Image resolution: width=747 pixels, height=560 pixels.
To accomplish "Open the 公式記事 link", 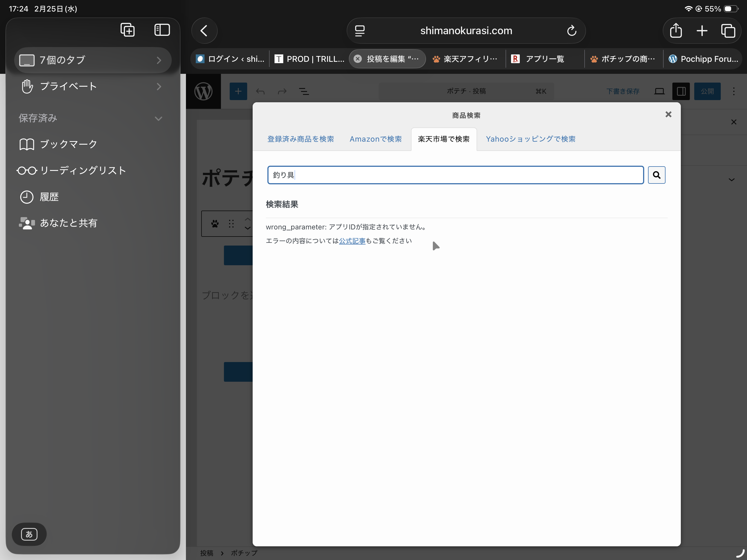I will [352, 241].
